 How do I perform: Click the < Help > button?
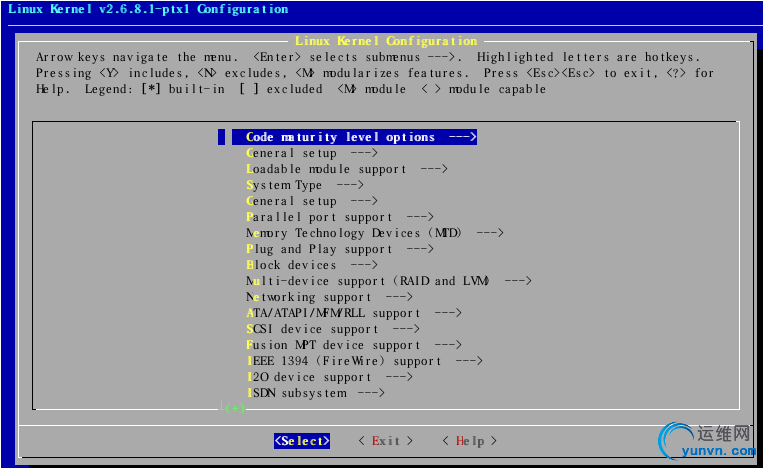click(x=470, y=441)
